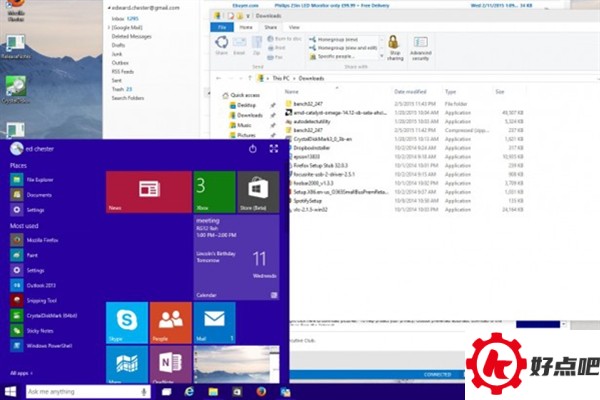
Task: Click the Ask me anything search box
Action: click(88, 392)
